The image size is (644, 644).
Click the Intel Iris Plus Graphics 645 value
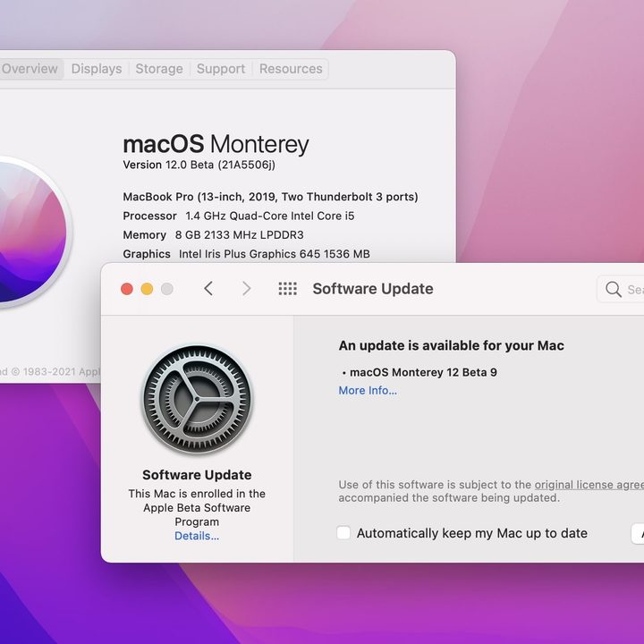click(275, 254)
